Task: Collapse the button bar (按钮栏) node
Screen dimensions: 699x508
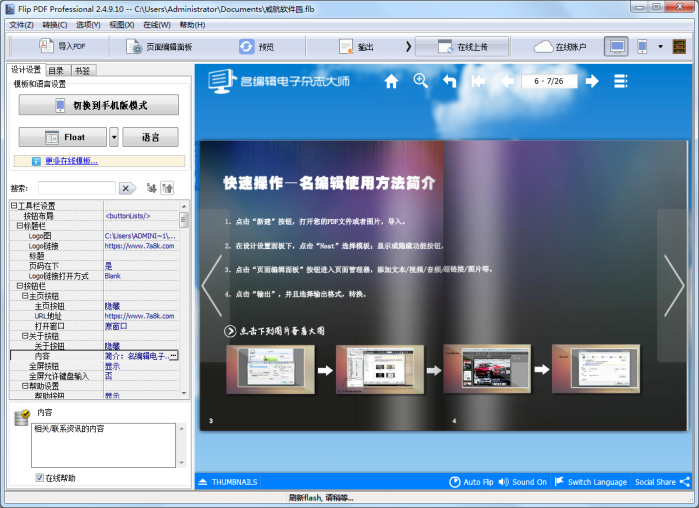Action: click(x=20, y=286)
